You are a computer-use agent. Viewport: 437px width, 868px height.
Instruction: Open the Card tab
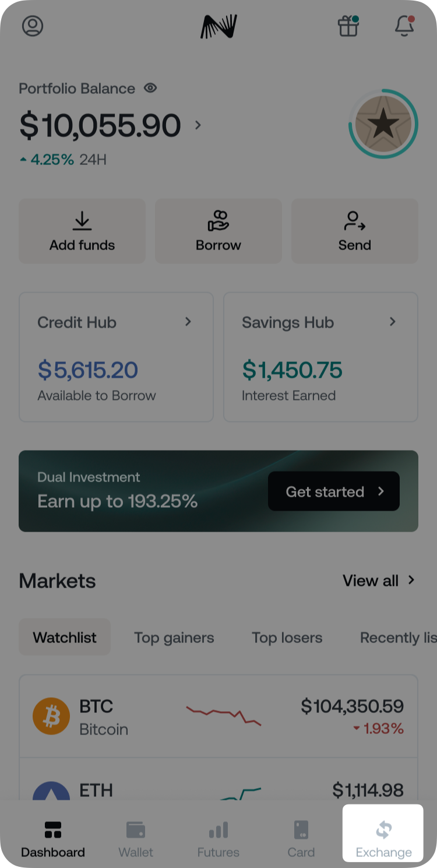[x=301, y=839]
